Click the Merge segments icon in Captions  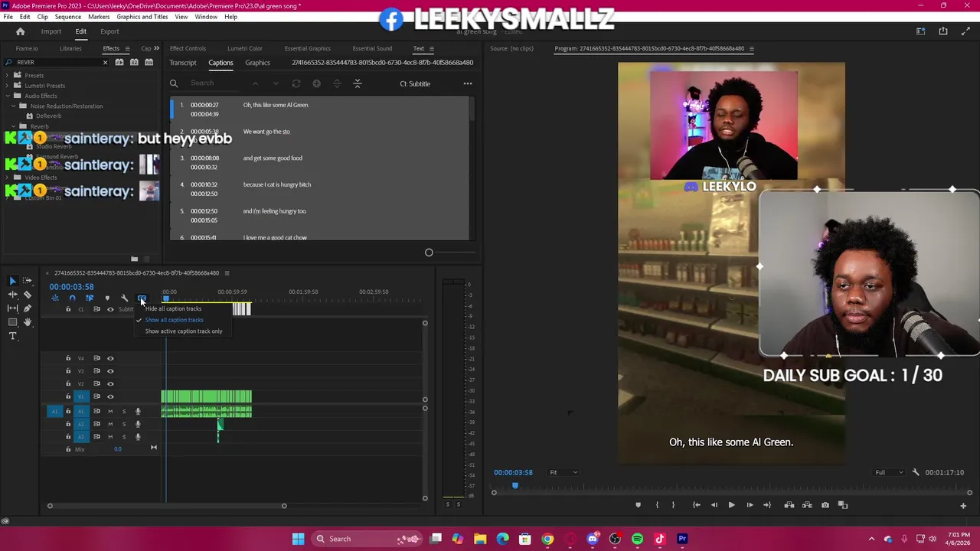pos(358,83)
